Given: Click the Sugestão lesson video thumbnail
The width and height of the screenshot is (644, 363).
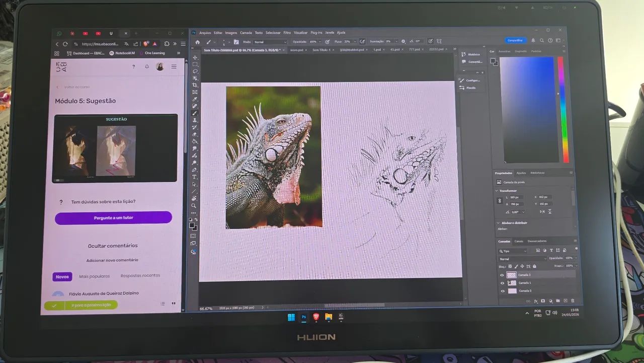Looking at the screenshot, I should pyautogui.click(x=115, y=148).
